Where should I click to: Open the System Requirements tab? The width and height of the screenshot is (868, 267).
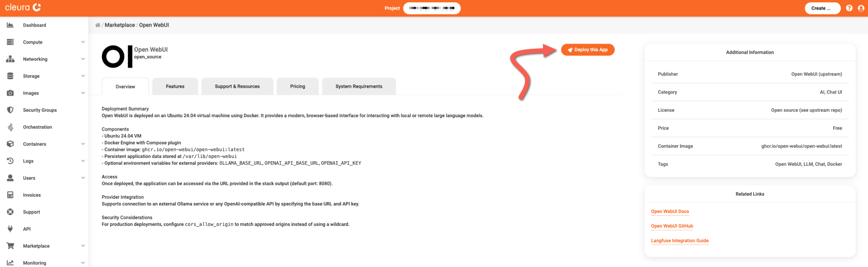(359, 86)
